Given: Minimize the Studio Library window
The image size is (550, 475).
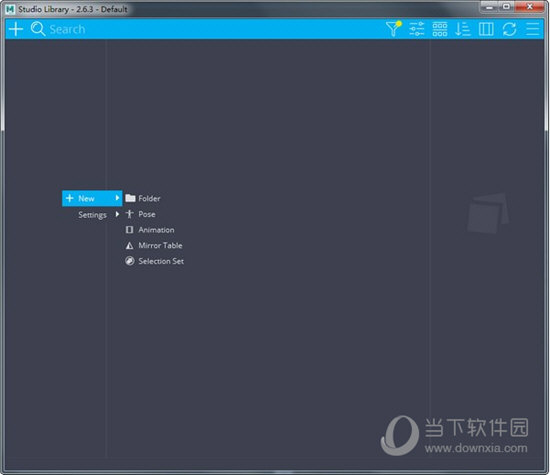Looking at the screenshot, I should pos(490,7).
